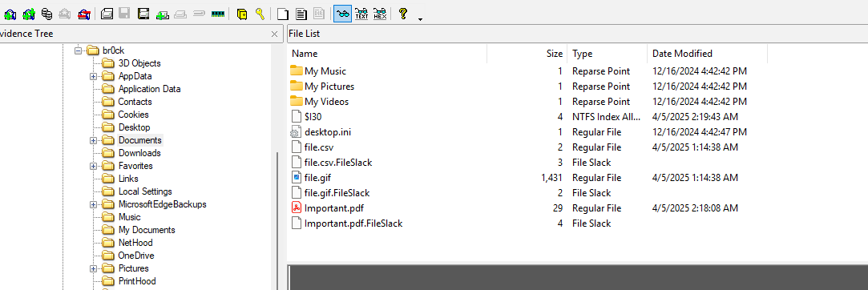Viewport: 868px width, 290px height.
Task: Select the Local Settings folder
Action: [x=145, y=191]
